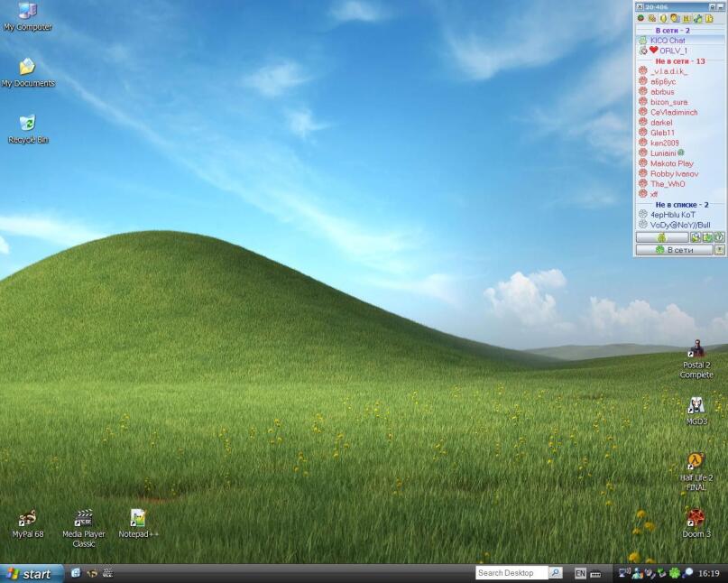Screen dimensions: 728x583
Task: Open history via the yellow H toolbar icon
Action: click(x=687, y=18)
